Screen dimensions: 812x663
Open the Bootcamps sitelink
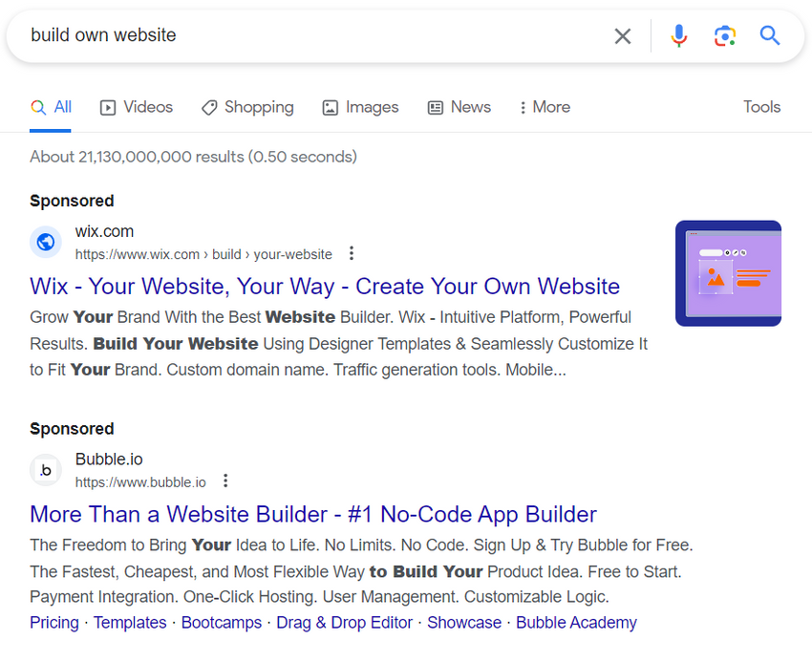[x=221, y=622]
